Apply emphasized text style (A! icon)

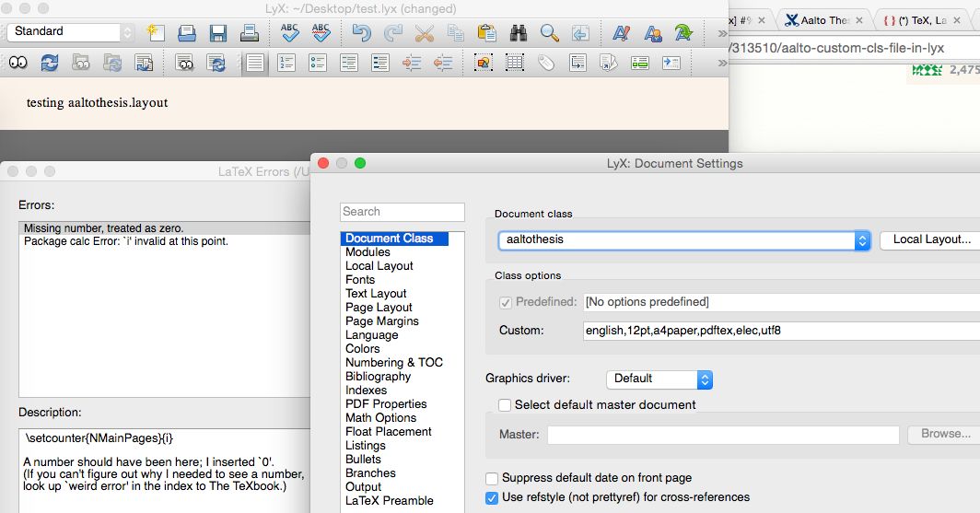tap(621, 32)
